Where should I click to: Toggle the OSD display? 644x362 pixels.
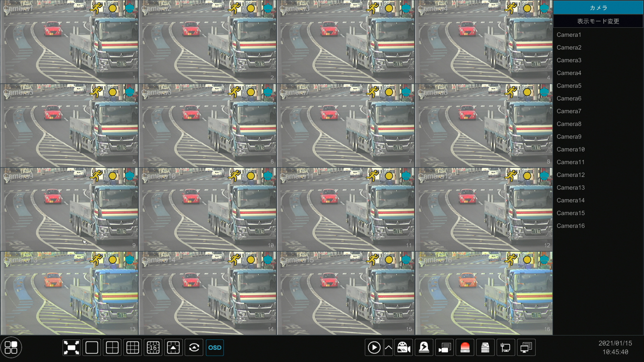215,348
